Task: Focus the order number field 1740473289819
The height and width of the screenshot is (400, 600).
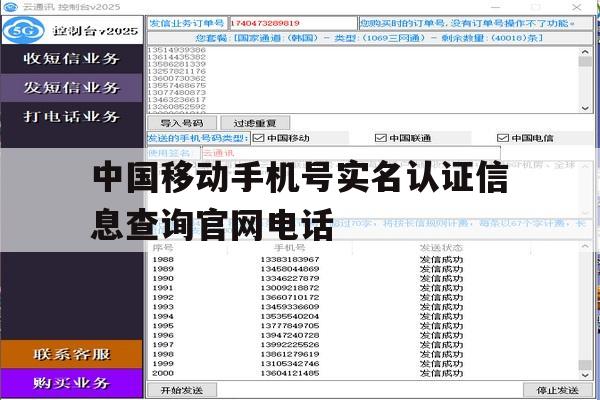Action: tap(293, 23)
